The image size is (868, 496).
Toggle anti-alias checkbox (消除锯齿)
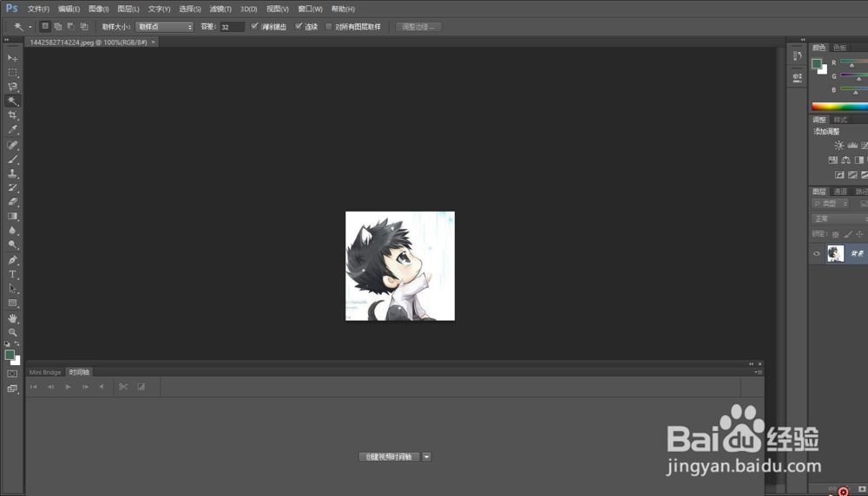tap(254, 26)
